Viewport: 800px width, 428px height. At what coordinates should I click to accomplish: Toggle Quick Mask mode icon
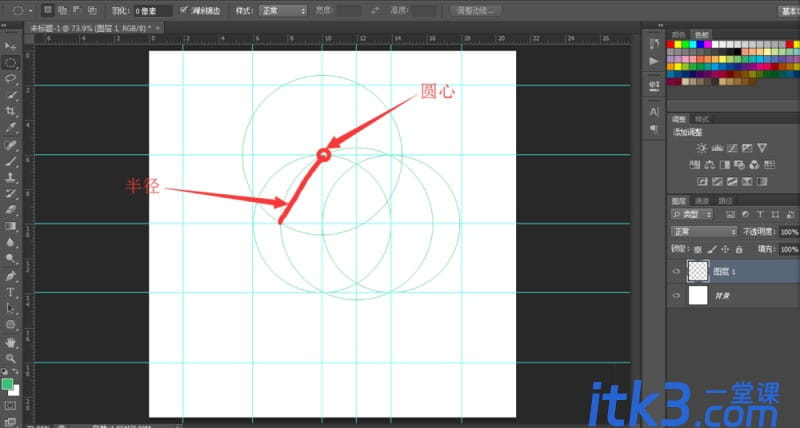[10, 406]
